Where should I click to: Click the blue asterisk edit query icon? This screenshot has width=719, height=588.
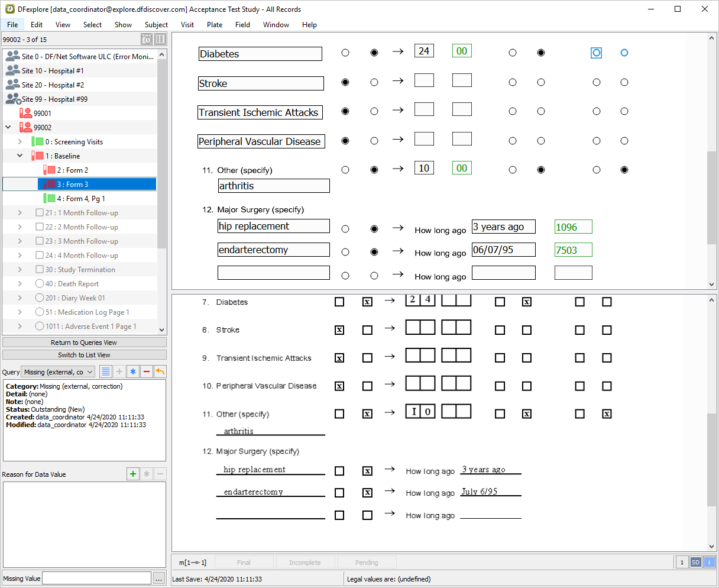pos(133,371)
